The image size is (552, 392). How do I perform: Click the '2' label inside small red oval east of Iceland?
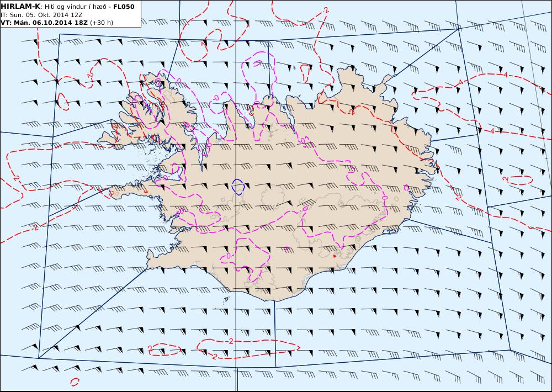506,179
